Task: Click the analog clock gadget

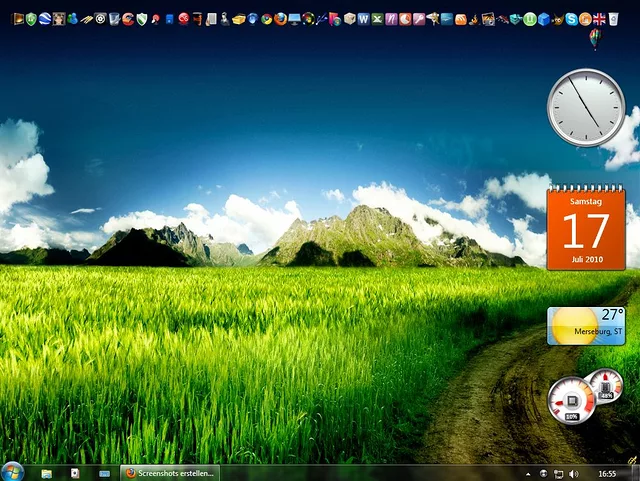Action: tap(586, 107)
